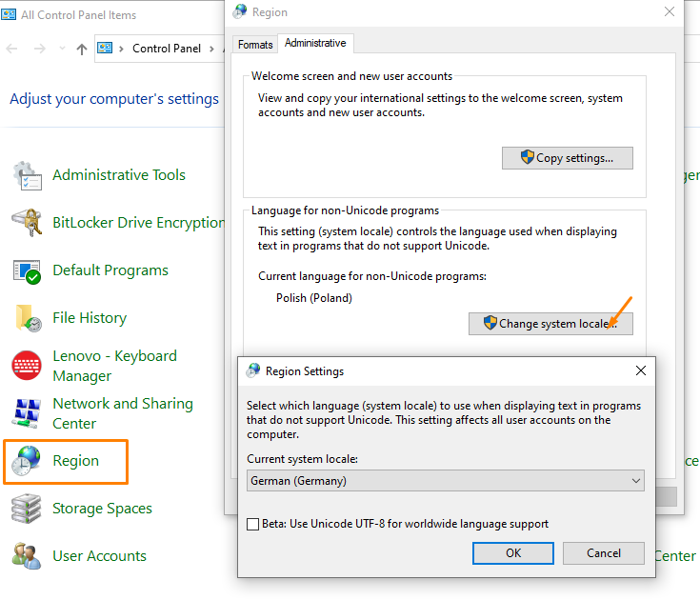Image resolution: width=700 pixels, height=600 pixels.
Task: Open the File History icon
Action: (29, 318)
